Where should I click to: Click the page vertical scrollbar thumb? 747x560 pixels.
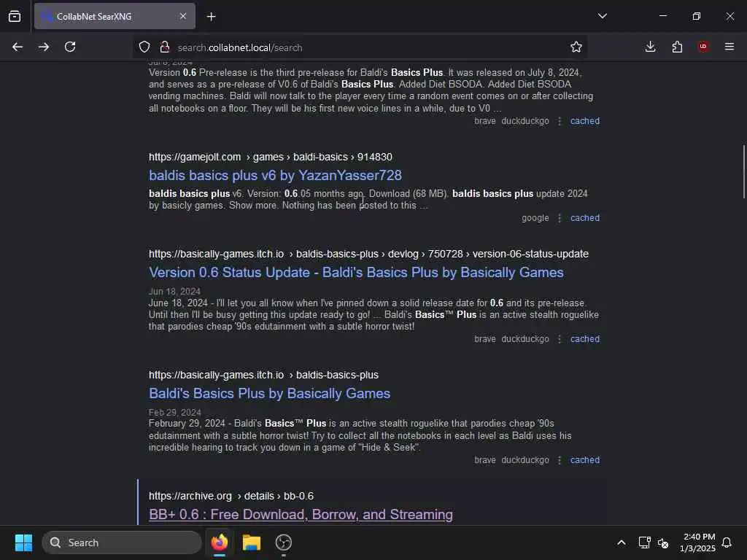(x=743, y=171)
